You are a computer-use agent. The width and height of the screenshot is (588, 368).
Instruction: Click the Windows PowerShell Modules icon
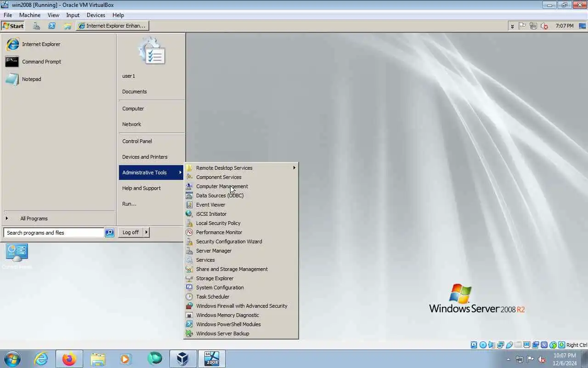click(189, 324)
